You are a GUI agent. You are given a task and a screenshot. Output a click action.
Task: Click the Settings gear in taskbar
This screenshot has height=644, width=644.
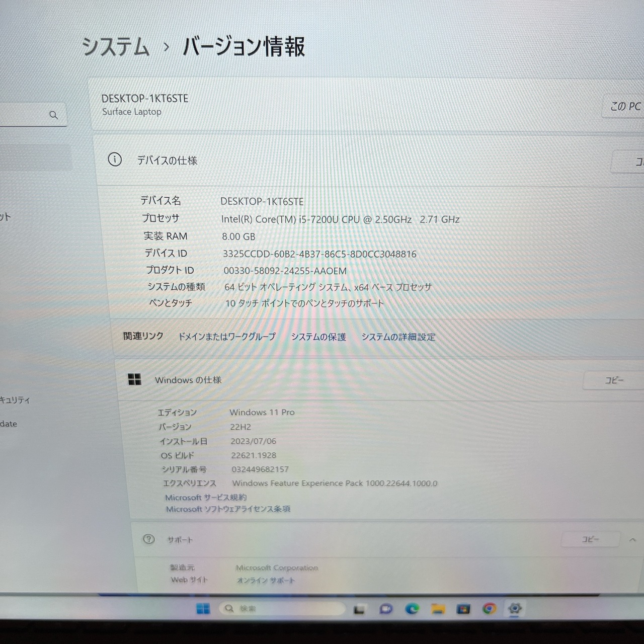(x=515, y=609)
